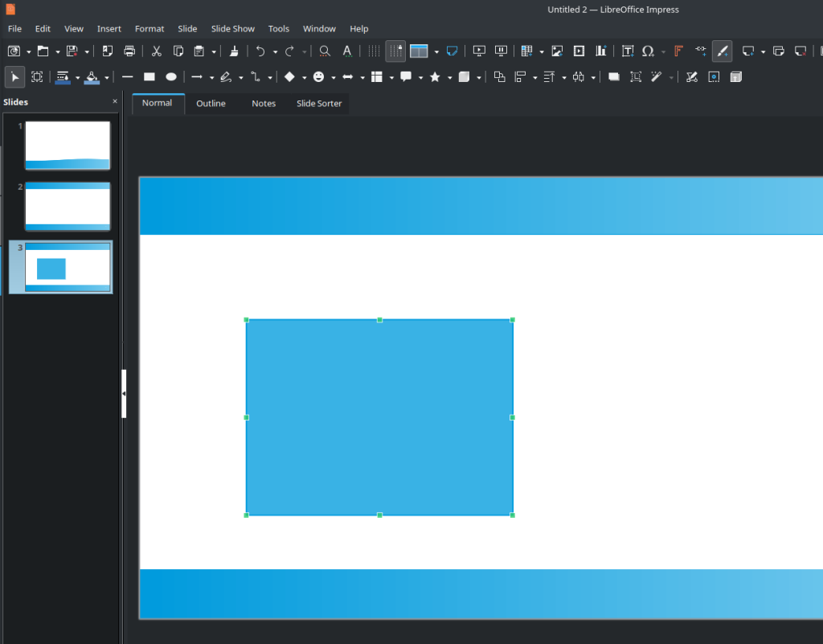
Task: Select the Rectangle shape tool
Action: pyautogui.click(x=149, y=77)
